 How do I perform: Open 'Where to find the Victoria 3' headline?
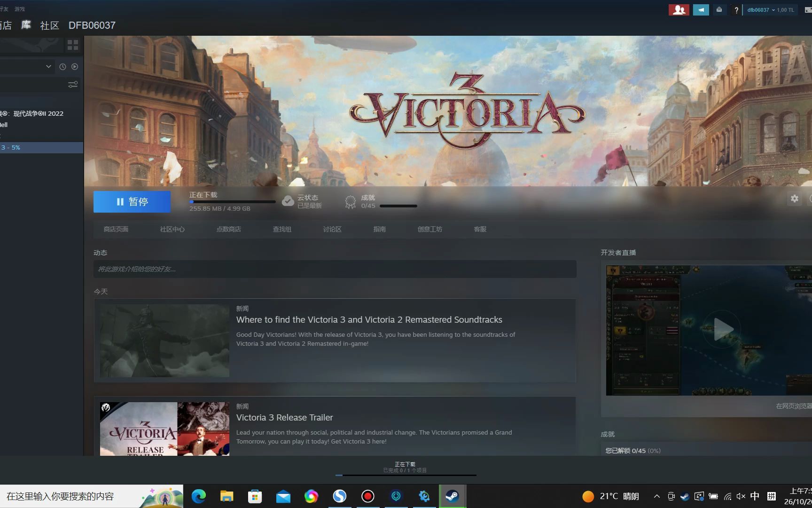pos(369,320)
